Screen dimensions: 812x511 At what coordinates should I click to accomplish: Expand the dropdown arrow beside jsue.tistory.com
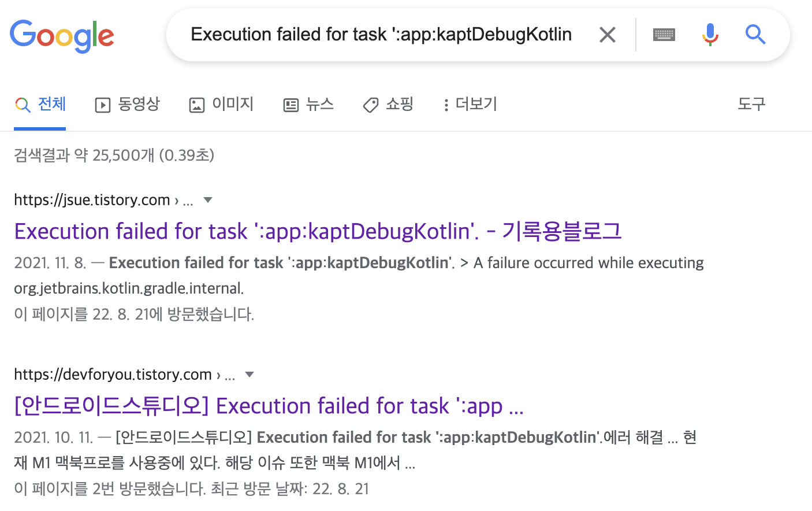[208, 200]
